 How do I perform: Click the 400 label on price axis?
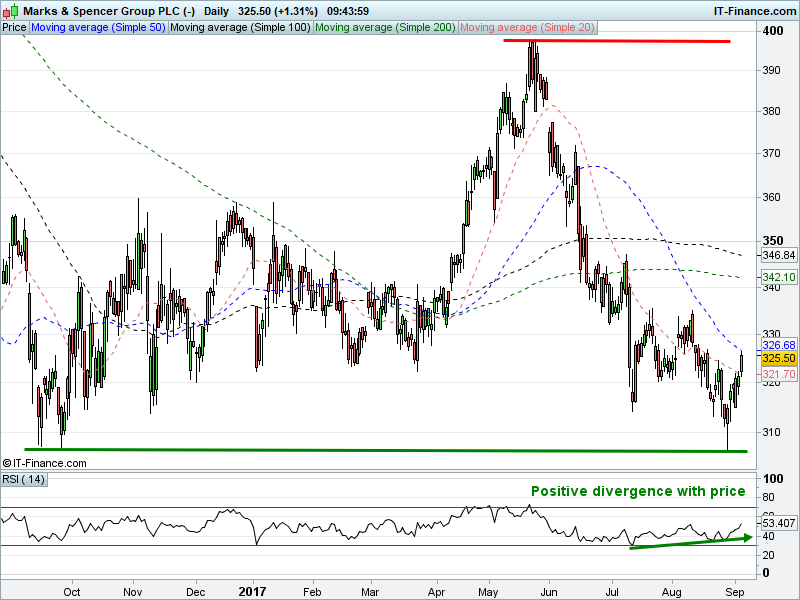coord(772,31)
